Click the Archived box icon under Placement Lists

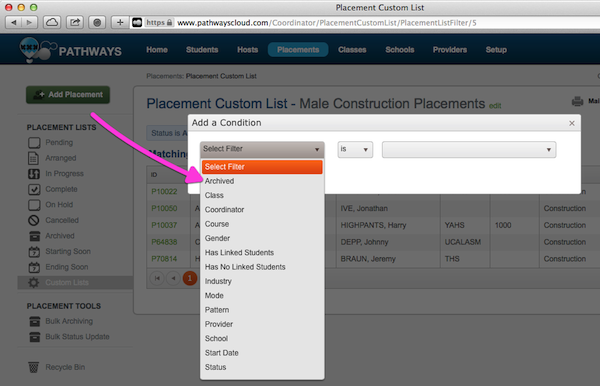click(x=34, y=236)
